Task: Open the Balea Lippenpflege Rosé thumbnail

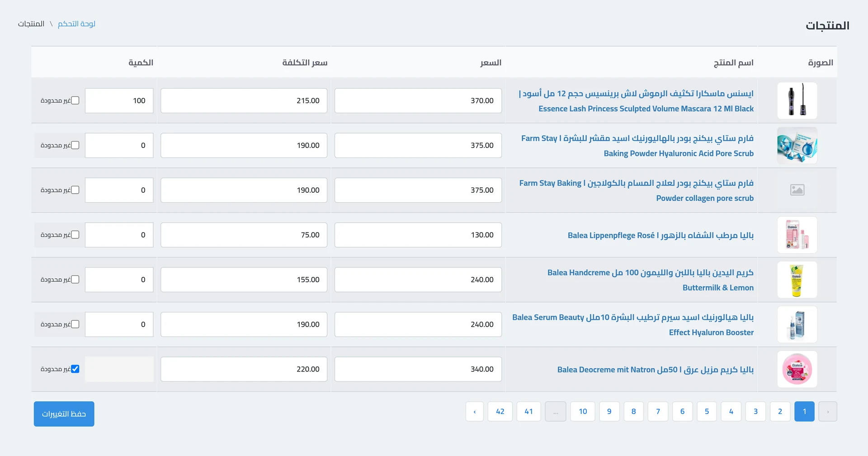Action: click(797, 235)
